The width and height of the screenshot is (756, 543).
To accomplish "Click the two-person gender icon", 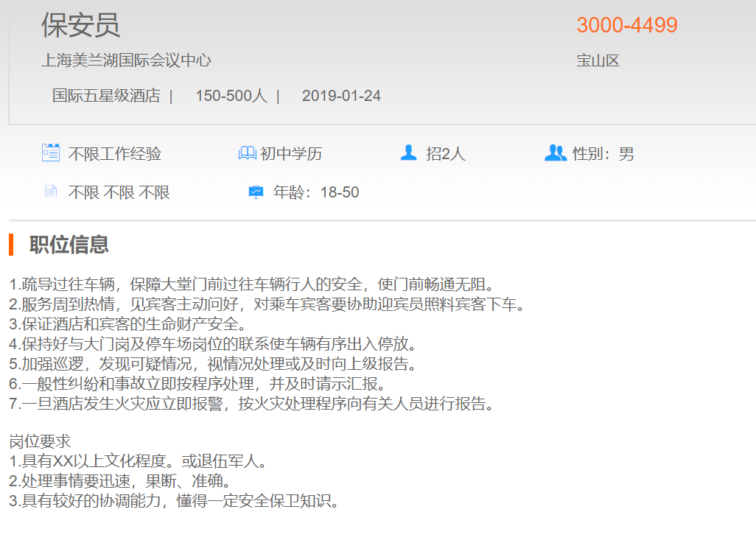I will pyautogui.click(x=555, y=153).
